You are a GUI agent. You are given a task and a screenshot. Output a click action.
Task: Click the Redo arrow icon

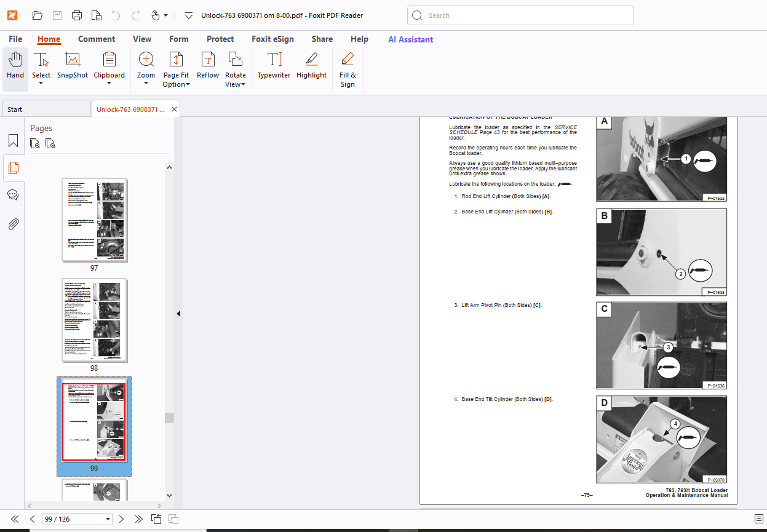[x=135, y=15]
